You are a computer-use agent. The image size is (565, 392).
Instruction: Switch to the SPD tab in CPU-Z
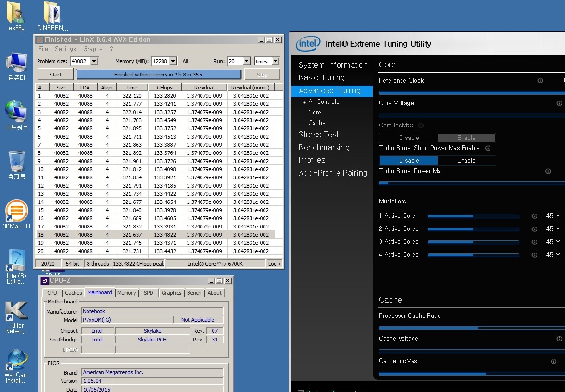point(149,293)
